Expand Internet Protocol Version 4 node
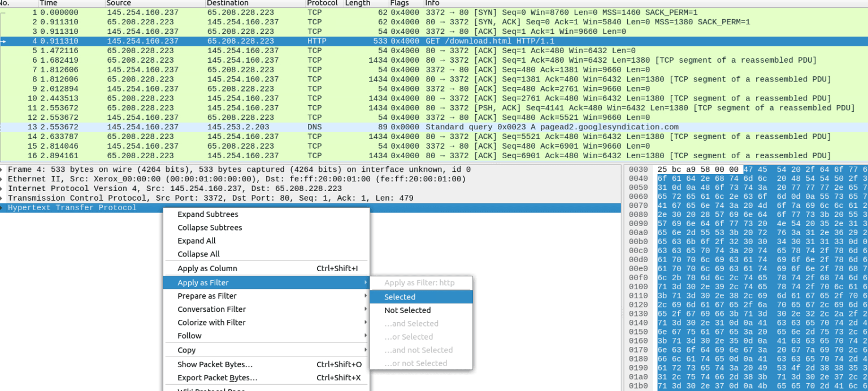868x391 pixels. point(2,189)
